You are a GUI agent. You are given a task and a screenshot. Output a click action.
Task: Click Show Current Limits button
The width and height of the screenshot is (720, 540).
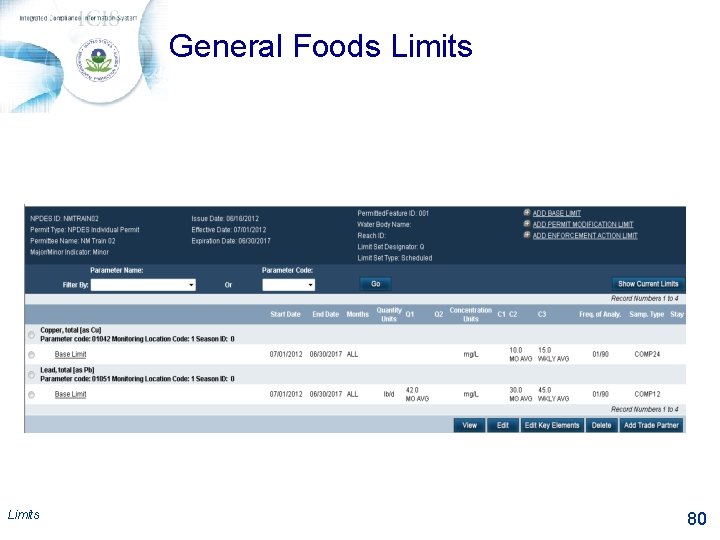pyautogui.click(x=648, y=284)
